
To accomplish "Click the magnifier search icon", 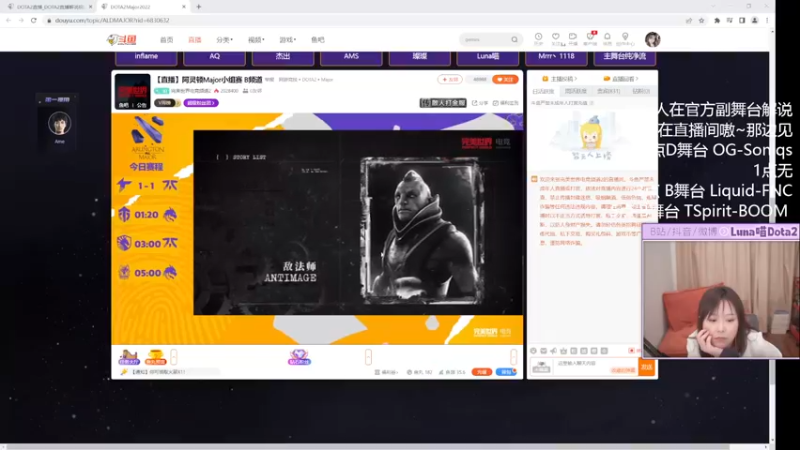I will (x=514, y=39).
